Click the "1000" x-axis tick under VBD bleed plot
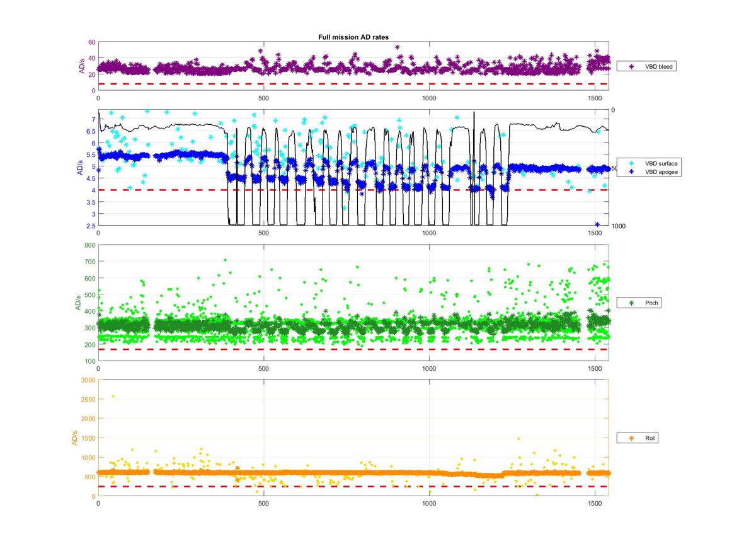The width and height of the screenshot is (756, 558). [x=429, y=98]
